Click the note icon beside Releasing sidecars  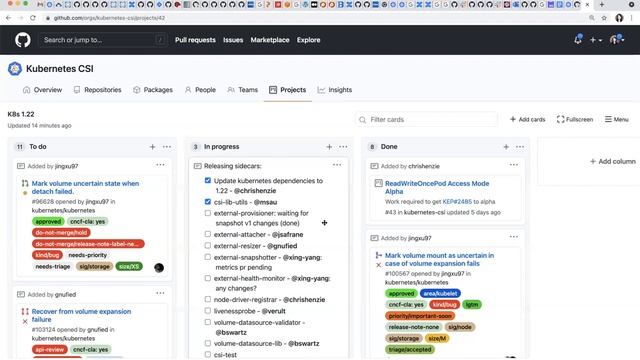coord(198,166)
